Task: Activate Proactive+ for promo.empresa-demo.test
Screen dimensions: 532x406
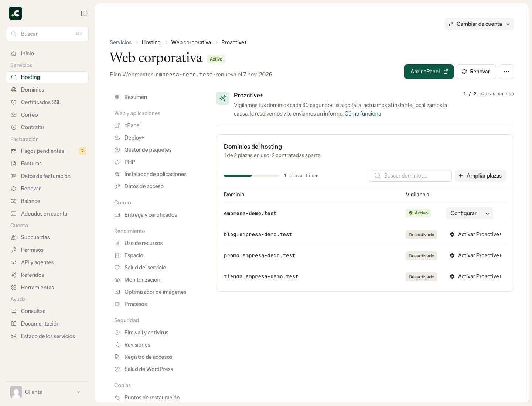Action: click(x=476, y=255)
